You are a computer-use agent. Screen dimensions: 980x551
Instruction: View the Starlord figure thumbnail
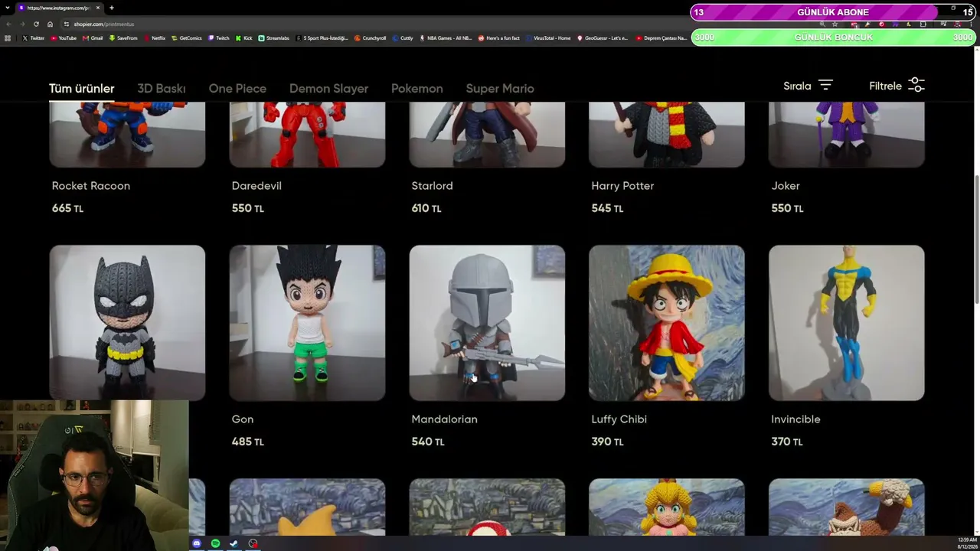tap(487, 135)
